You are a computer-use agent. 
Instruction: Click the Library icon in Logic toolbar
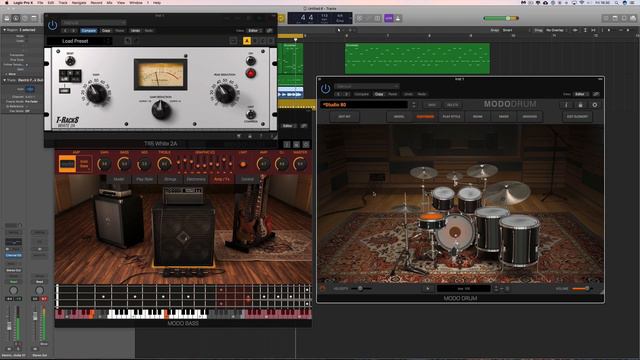click(x=7, y=18)
